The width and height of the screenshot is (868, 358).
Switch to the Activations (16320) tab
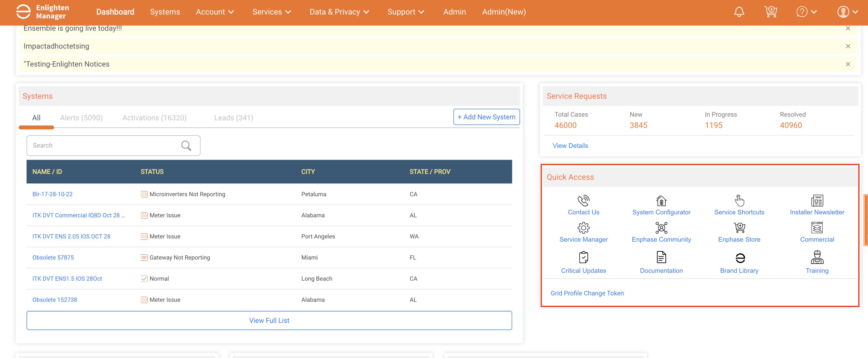(154, 118)
